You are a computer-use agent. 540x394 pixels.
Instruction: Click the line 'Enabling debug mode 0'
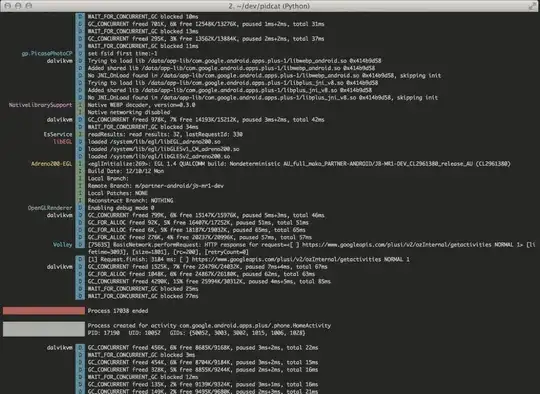coord(121,208)
